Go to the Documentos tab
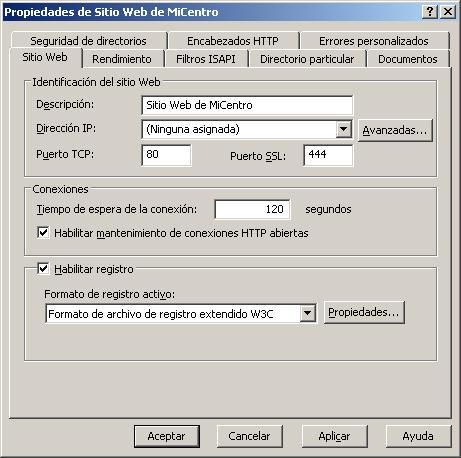The image size is (461, 458). [x=408, y=59]
